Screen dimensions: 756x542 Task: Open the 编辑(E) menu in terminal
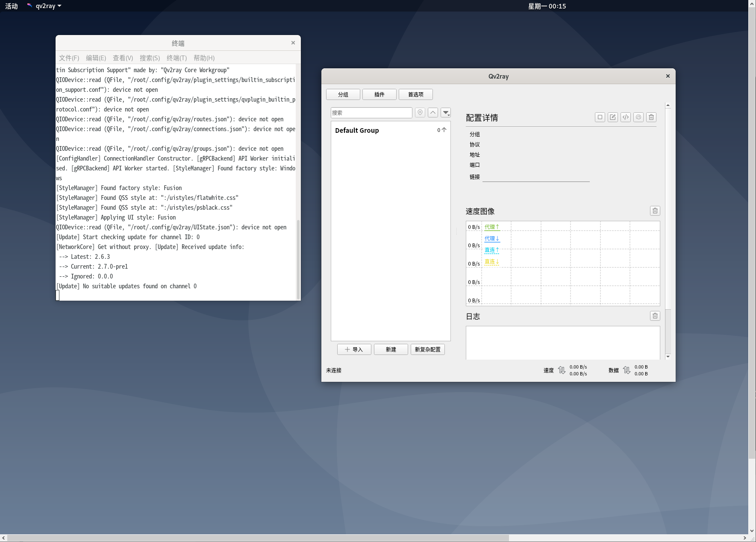(x=96, y=58)
